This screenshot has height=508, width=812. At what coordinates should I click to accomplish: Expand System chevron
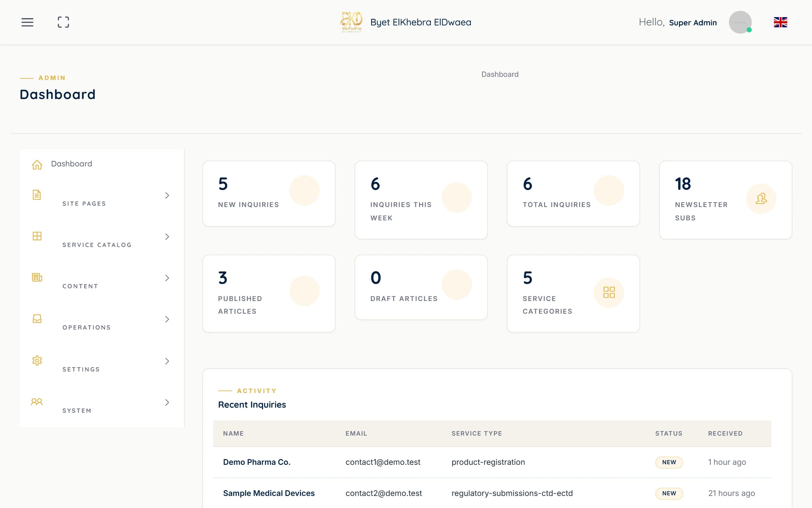point(167,403)
